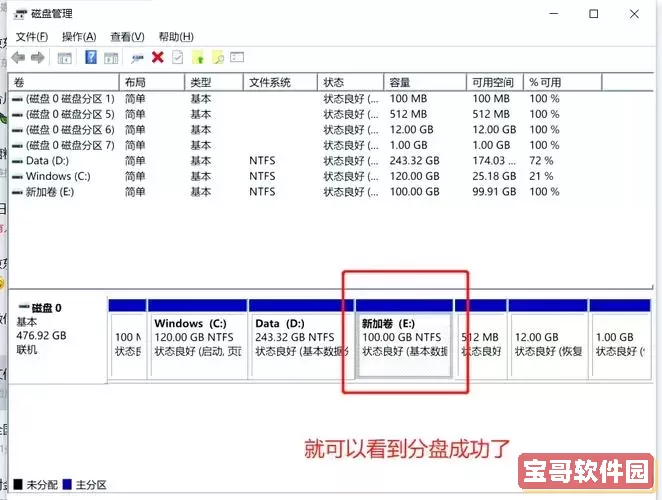Image resolution: width=662 pixels, height=500 pixels.
Task: Sort by the 容量 column header
Action: pos(425,82)
